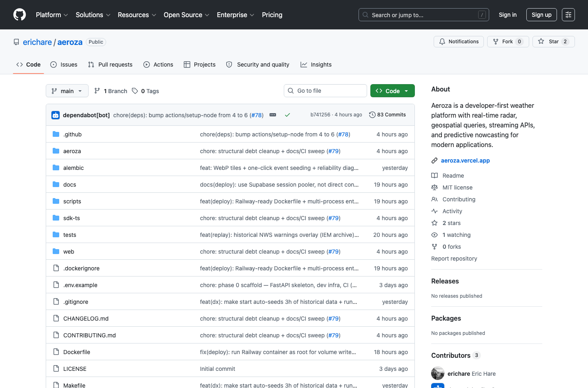Click the star icon beside 2 stars
The width and height of the screenshot is (588, 388).
434,223
